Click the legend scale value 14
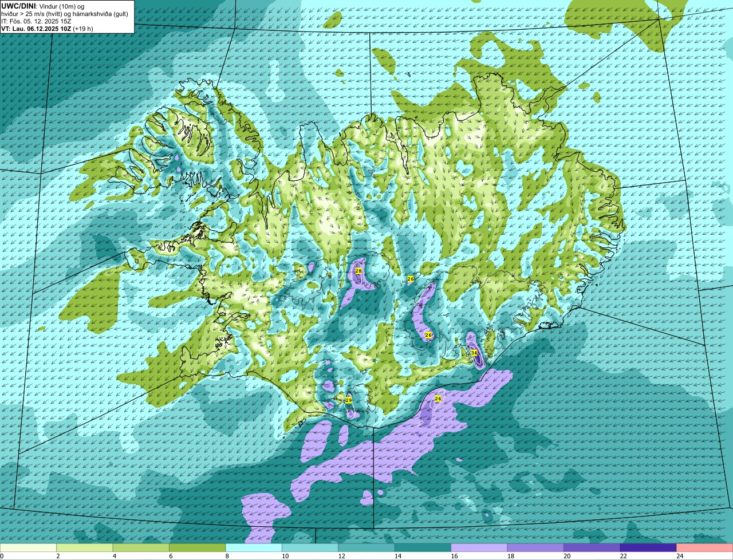 click(397, 556)
